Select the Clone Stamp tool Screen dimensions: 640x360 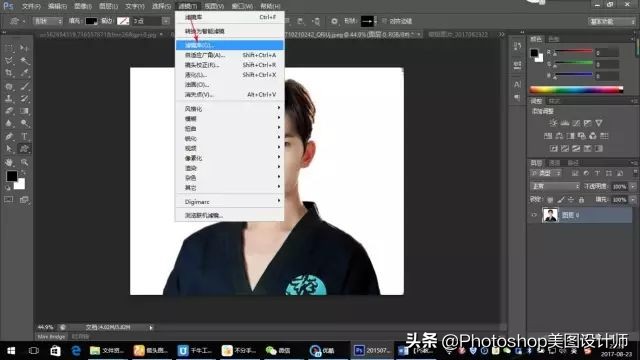click(9, 98)
